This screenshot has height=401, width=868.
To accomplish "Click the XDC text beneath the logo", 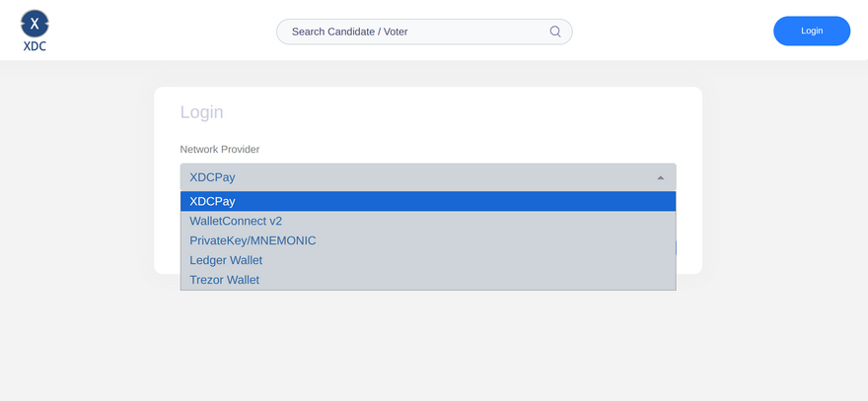I will [35, 45].
